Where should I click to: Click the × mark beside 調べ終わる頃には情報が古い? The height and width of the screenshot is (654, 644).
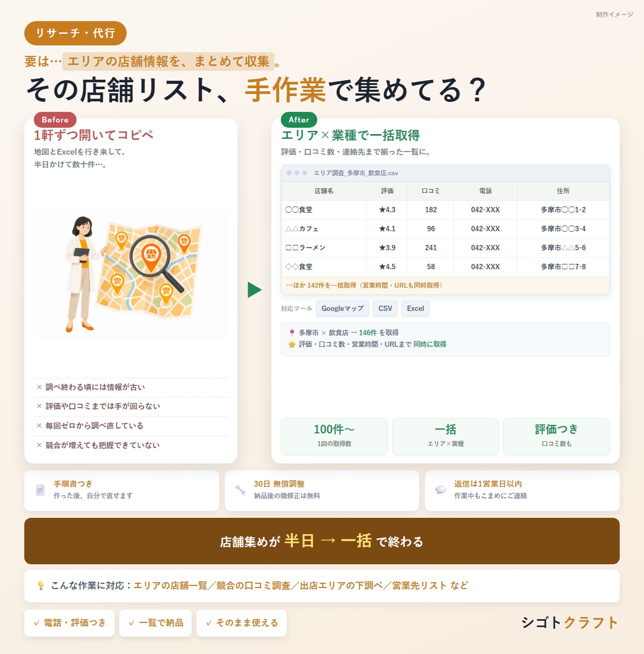39,387
